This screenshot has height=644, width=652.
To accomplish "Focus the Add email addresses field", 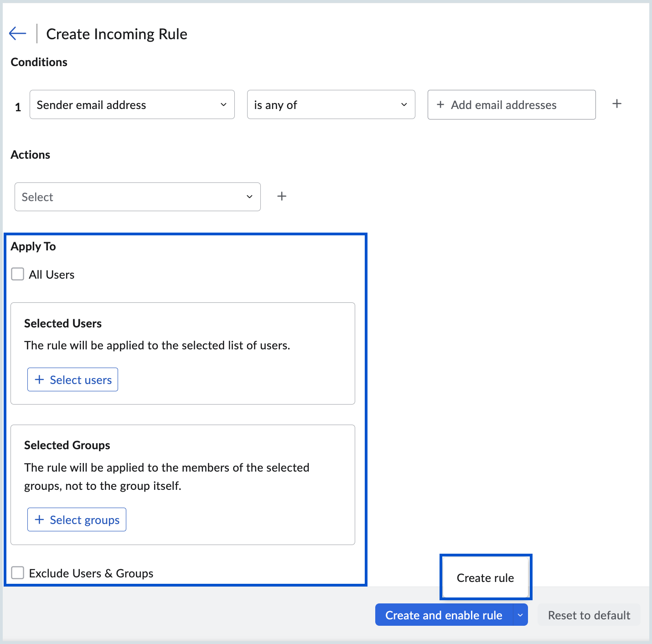I will pos(511,105).
